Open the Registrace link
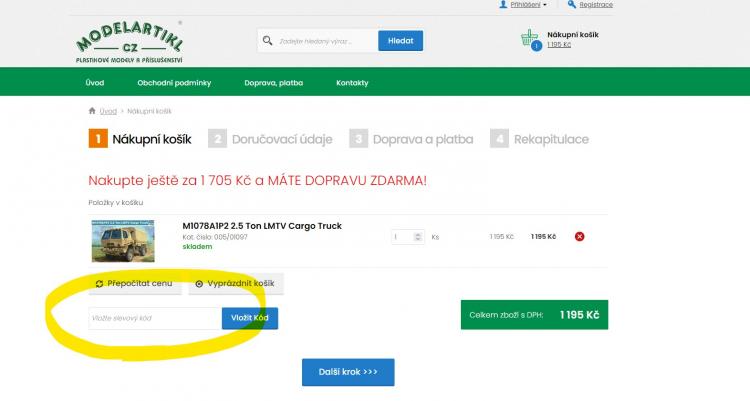 pyautogui.click(x=596, y=5)
